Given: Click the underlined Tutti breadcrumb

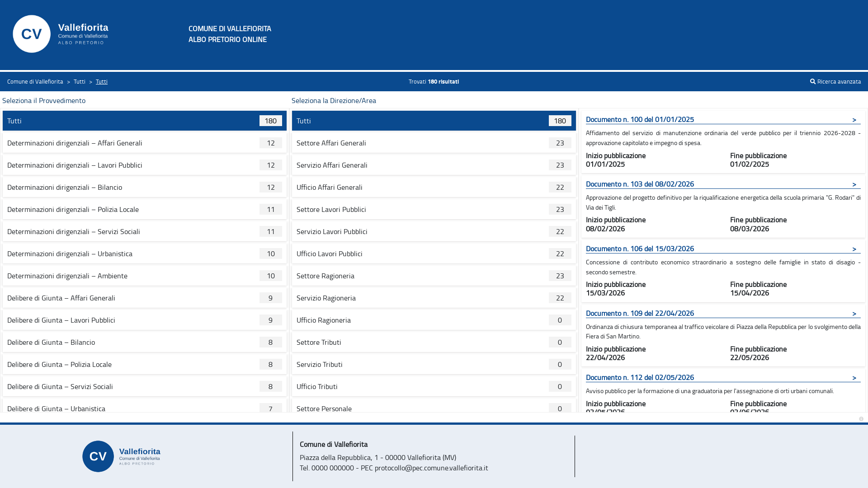Looking at the screenshot, I should pyautogui.click(x=102, y=81).
